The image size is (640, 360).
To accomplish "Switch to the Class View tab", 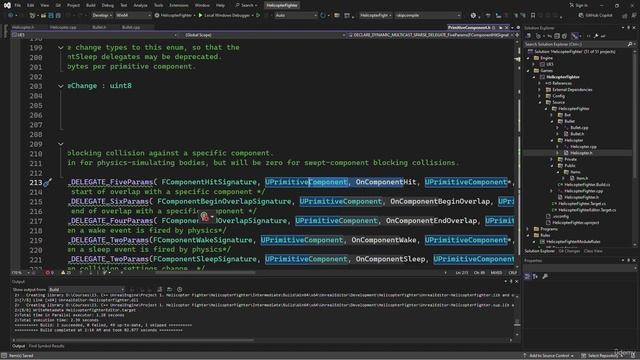I will 593,251.
